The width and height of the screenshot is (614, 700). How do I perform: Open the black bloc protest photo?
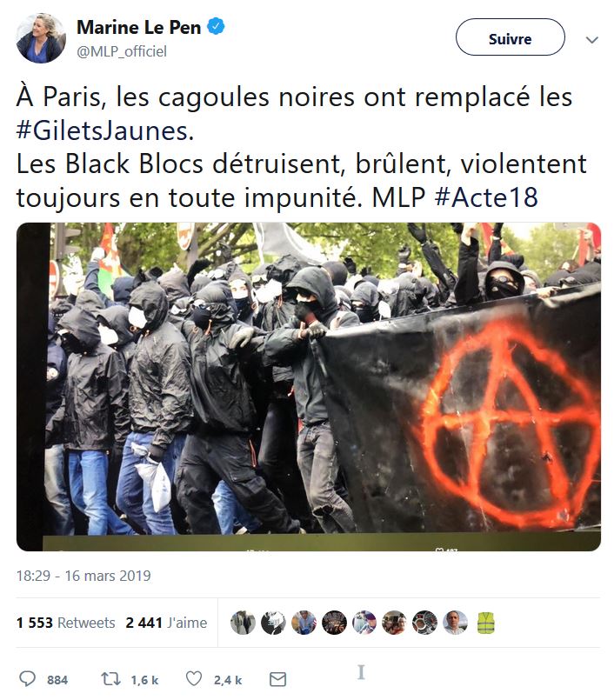pos(309,387)
